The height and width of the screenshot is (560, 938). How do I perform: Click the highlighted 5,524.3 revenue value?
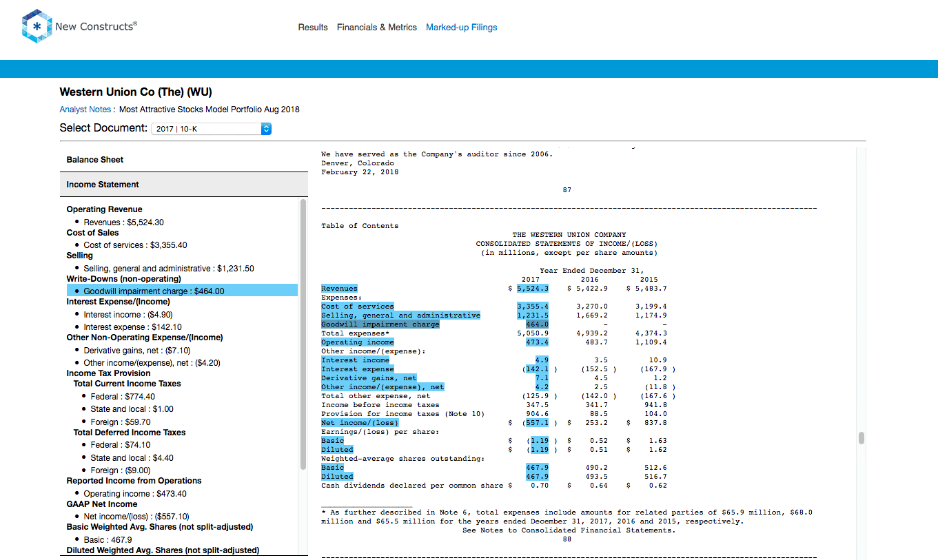click(x=533, y=289)
